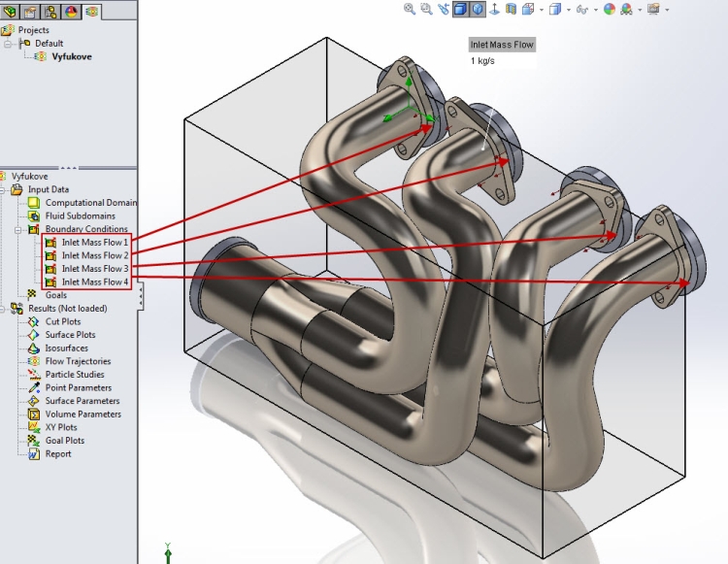This screenshot has width=728, height=564.
Task: Click the Edit Appearance color ball icon
Action: [x=610, y=9]
